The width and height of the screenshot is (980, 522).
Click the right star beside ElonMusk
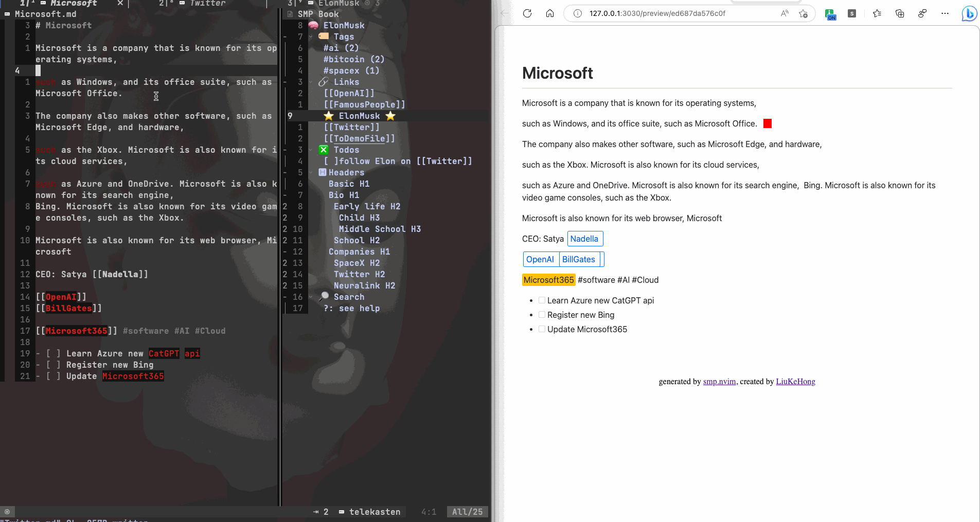tap(390, 116)
